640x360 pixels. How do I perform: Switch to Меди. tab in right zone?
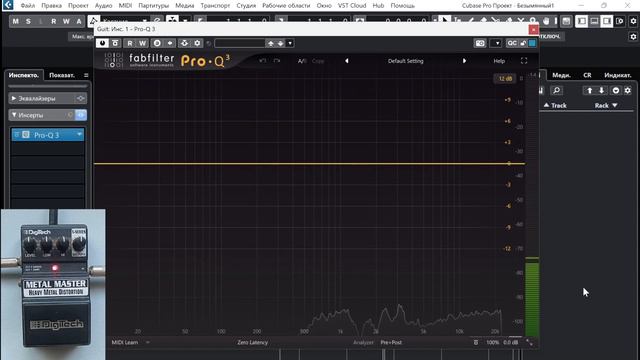[x=561, y=75]
